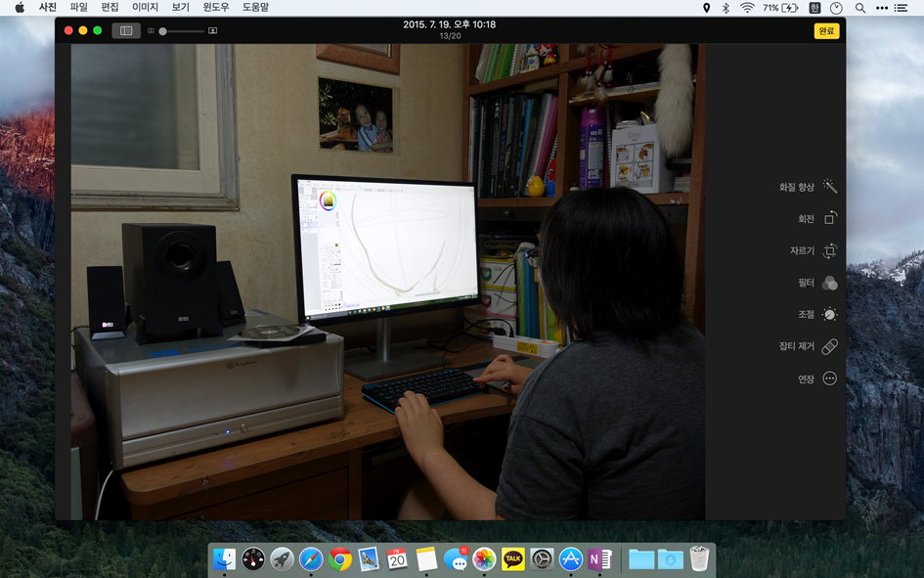The image size is (924, 578).
Task: Click the Photos app icon in Dock
Action: click(x=484, y=558)
